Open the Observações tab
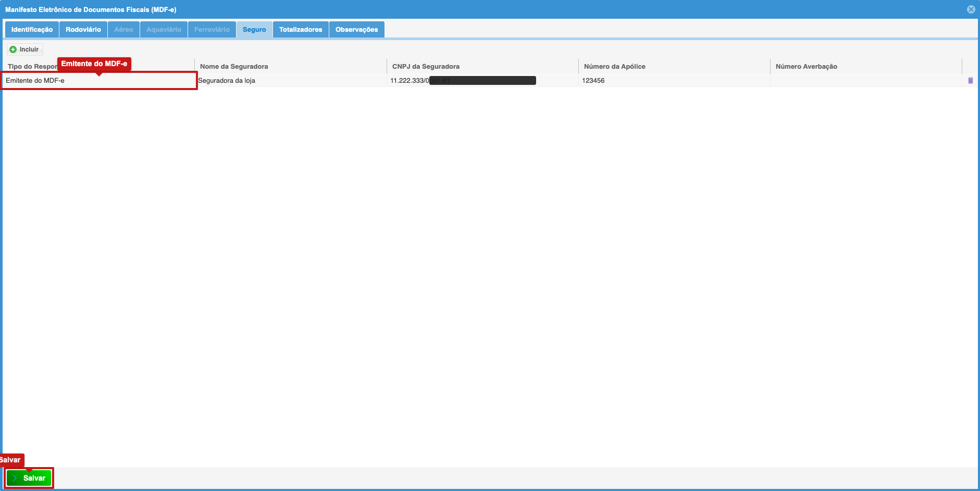 357,30
